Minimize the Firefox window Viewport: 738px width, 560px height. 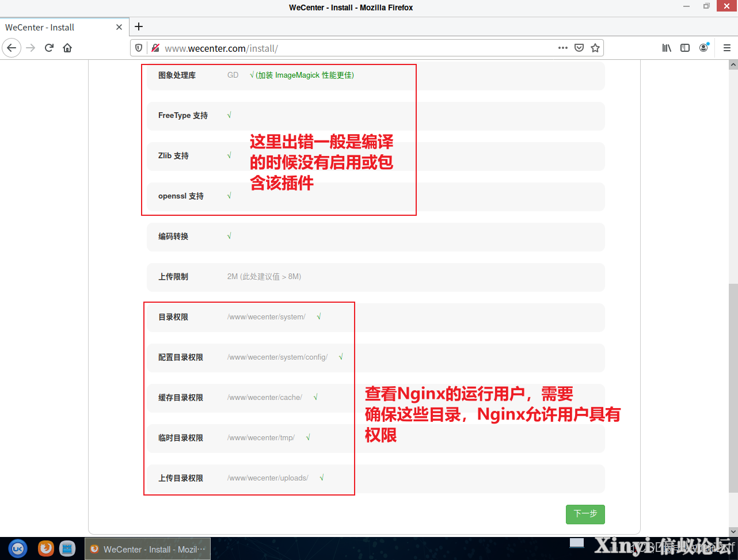[x=687, y=6]
